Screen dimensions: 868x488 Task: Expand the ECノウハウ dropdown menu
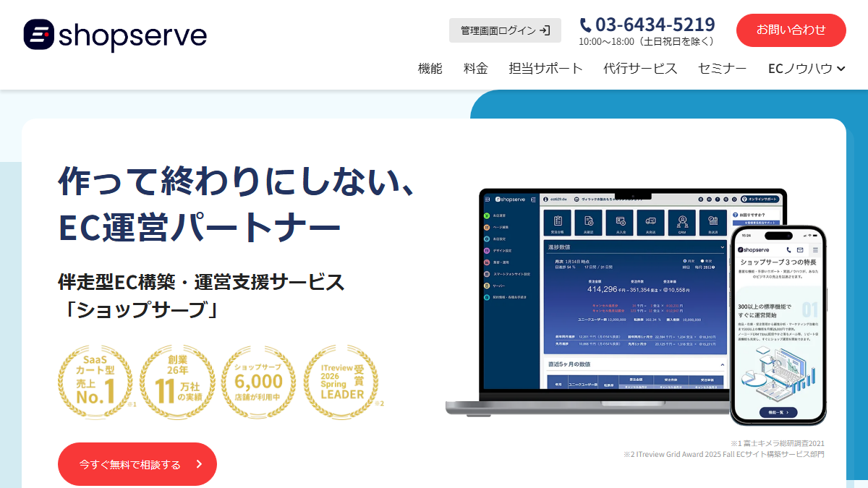click(807, 69)
